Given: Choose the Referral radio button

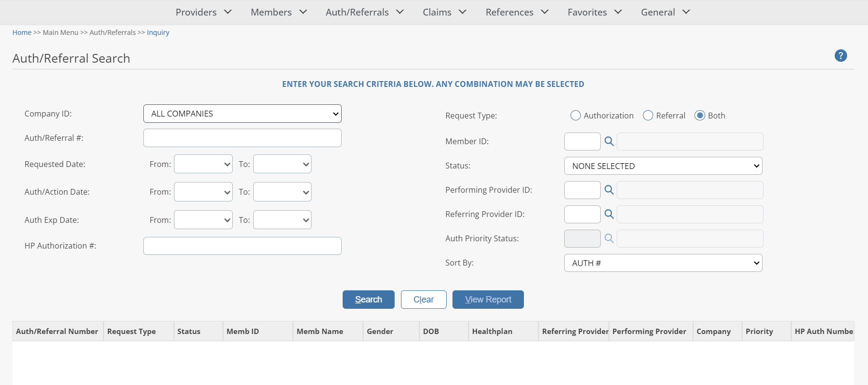Looking at the screenshot, I should 648,116.
